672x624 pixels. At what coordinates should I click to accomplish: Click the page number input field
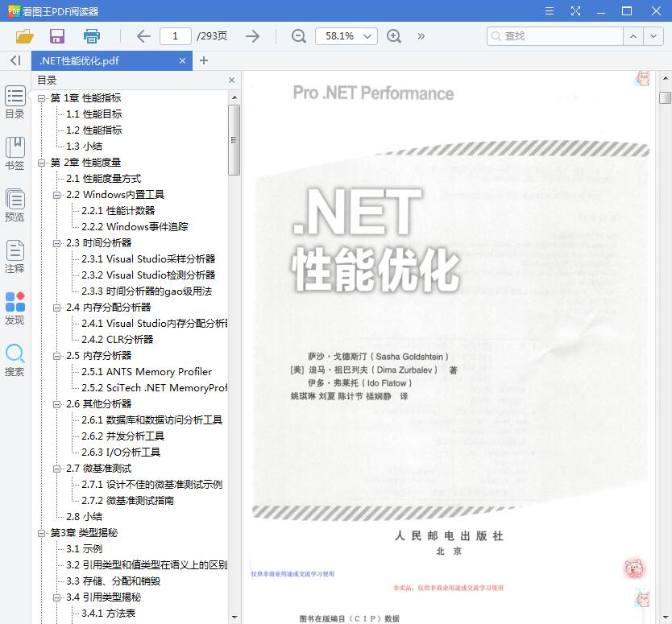176,36
